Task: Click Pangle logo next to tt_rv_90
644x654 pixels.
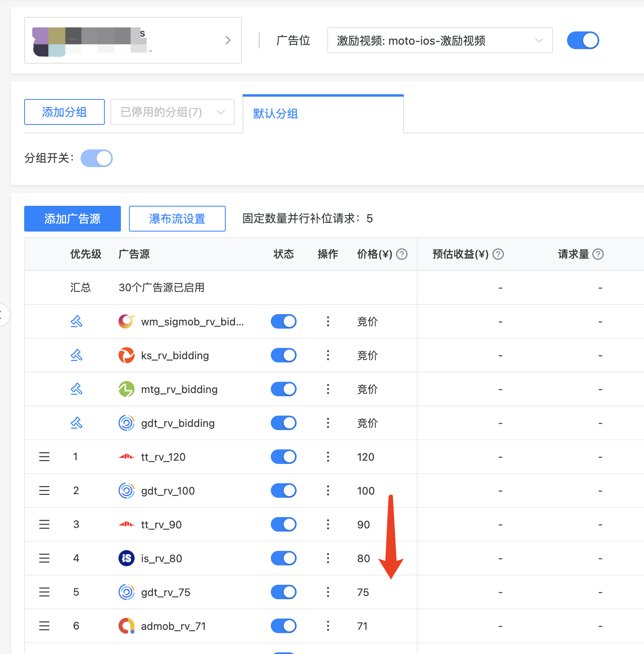Action: [127, 524]
